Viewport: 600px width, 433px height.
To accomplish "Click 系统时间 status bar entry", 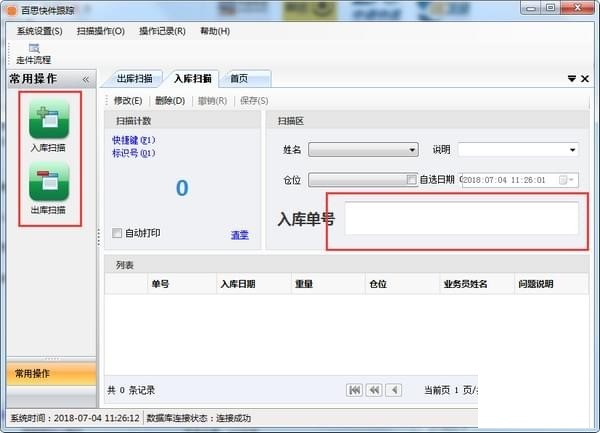I will click(75, 418).
